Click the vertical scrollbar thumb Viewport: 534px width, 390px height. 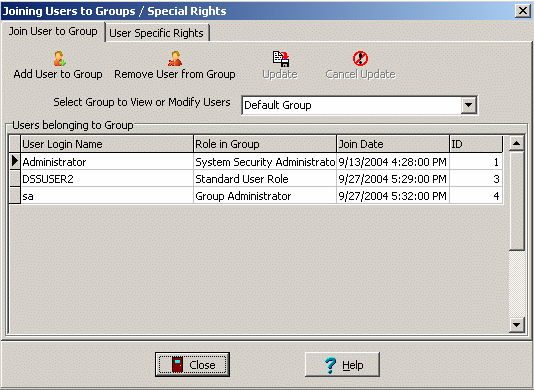pyautogui.click(x=516, y=201)
